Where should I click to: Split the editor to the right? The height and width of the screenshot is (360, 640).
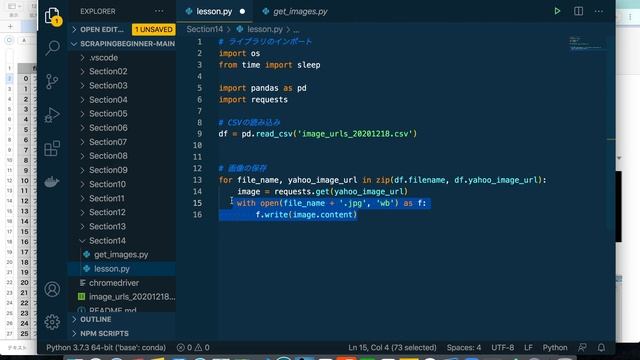(x=578, y=11)
